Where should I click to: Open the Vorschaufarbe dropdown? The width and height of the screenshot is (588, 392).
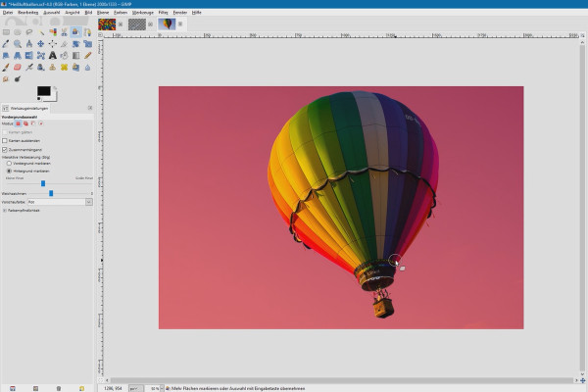click(x=89, y=202)
